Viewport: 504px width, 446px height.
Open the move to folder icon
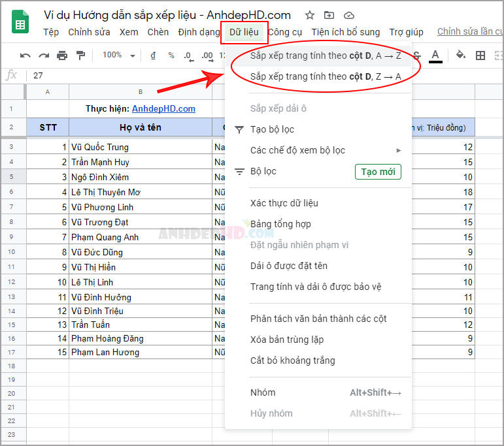(x=329, y=15)
